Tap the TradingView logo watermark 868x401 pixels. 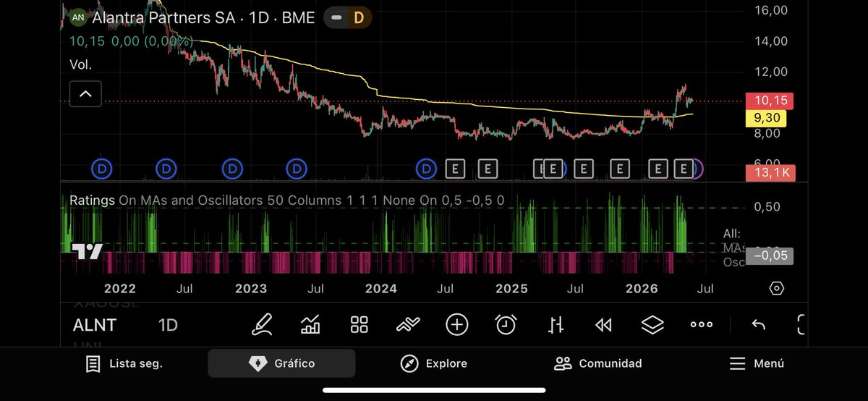(88, 252)
